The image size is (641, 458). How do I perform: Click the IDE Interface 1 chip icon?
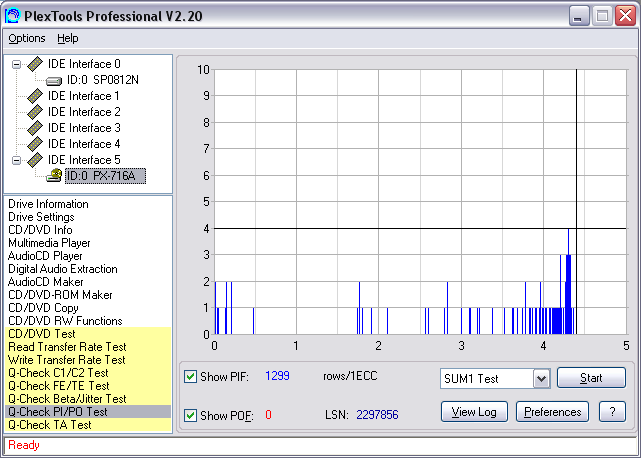[x=35, y=96]
